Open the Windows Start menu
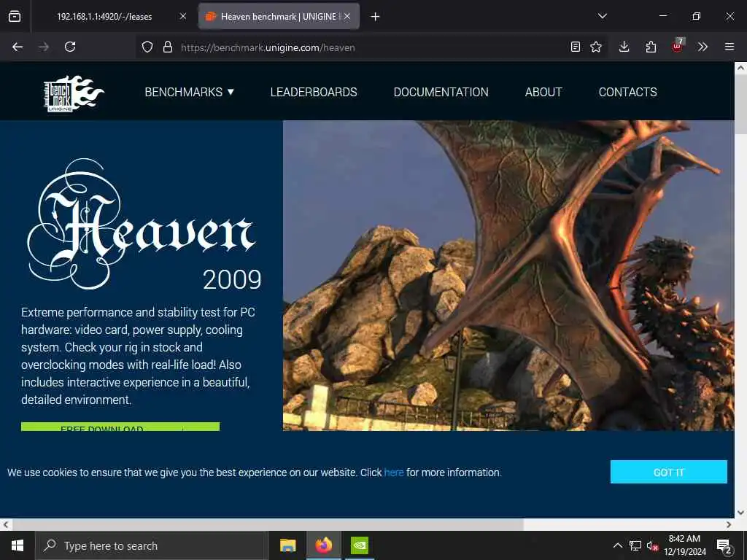Viewport: 747px width, 560px height. point(18,545)
